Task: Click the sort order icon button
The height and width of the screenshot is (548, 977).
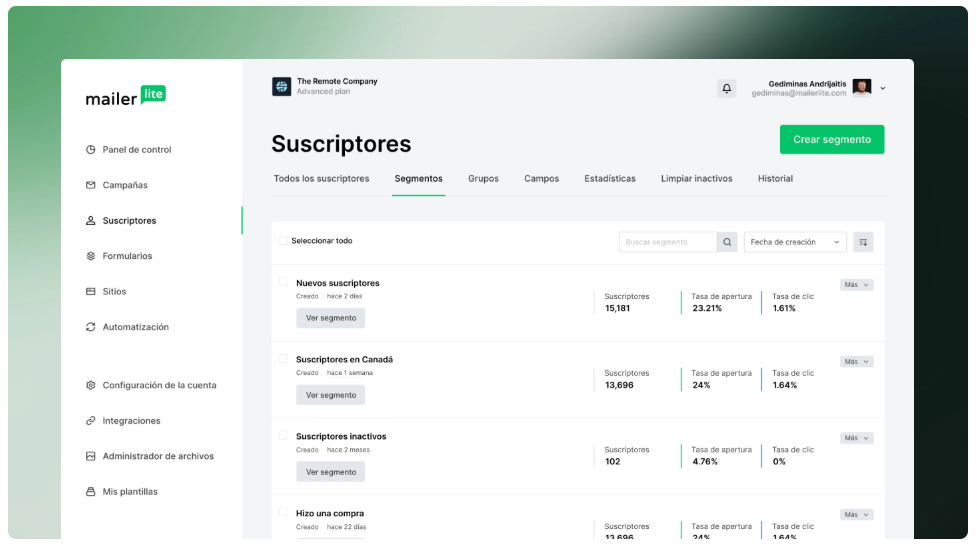Action: pyautogui.click(x=863, y=242)
